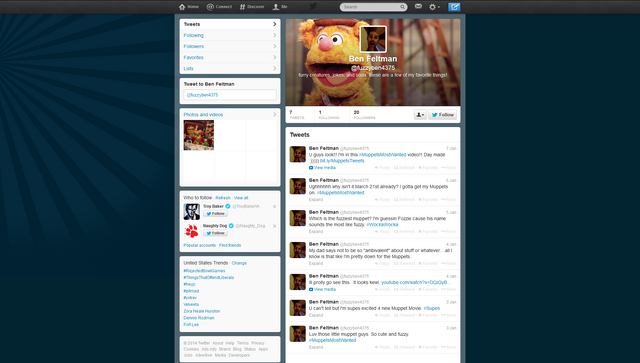Open the 7 Tweets count stat
640x363 pixels.
[297, 115]
